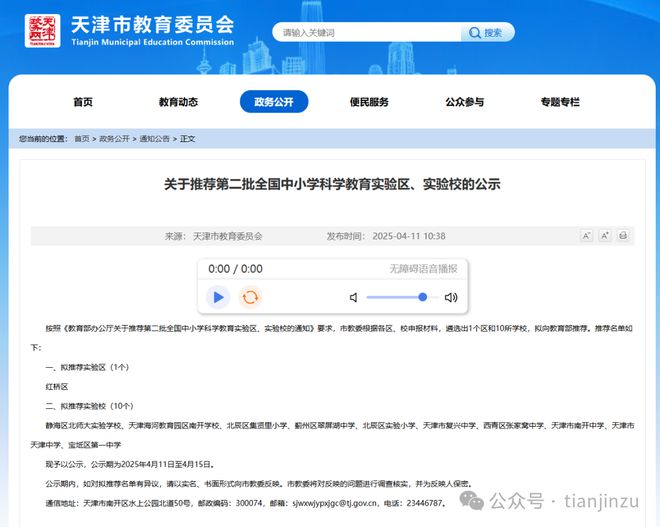Viewport: 660px width, 527px height.
Task: Click the source text 来源: 天津市教育委员会
Action: click(213, 236)
